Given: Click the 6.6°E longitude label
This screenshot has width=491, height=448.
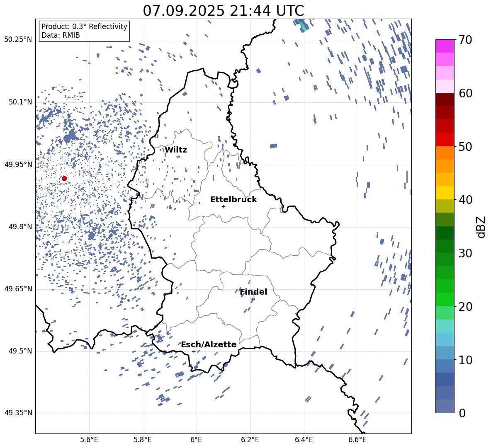Looking at the screenshot, I should point(357,440).
